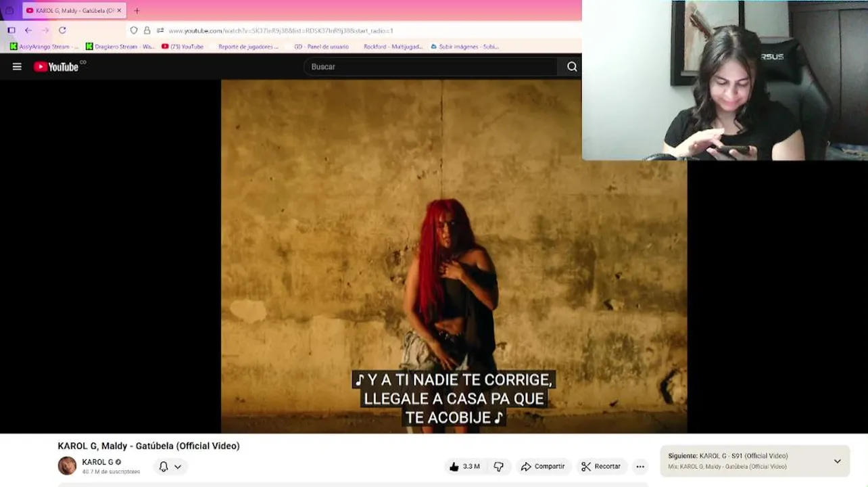Like the video with thumbs up

point(464,466)
